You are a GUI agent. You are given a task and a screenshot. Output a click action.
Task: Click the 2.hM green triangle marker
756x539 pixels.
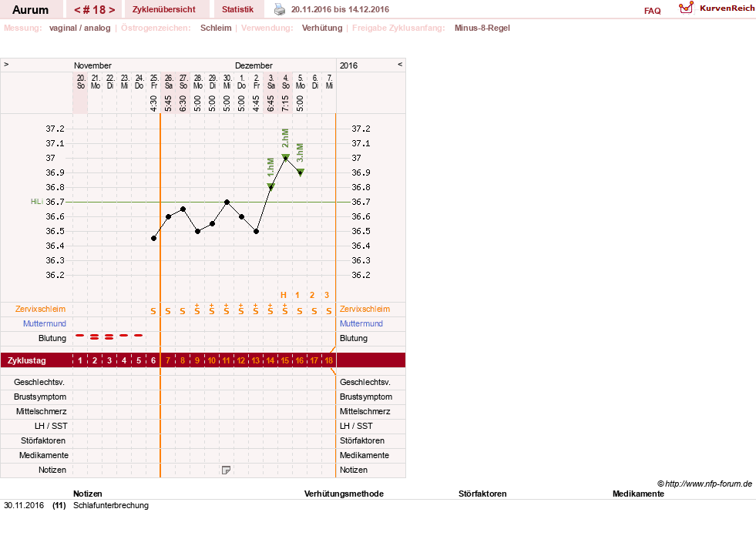point(285,158)
